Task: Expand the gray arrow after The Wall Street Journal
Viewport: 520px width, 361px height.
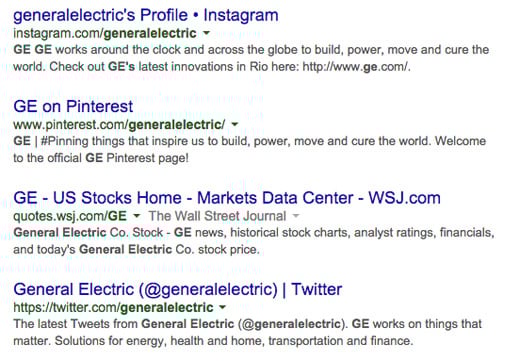Action: coord(296,216)
